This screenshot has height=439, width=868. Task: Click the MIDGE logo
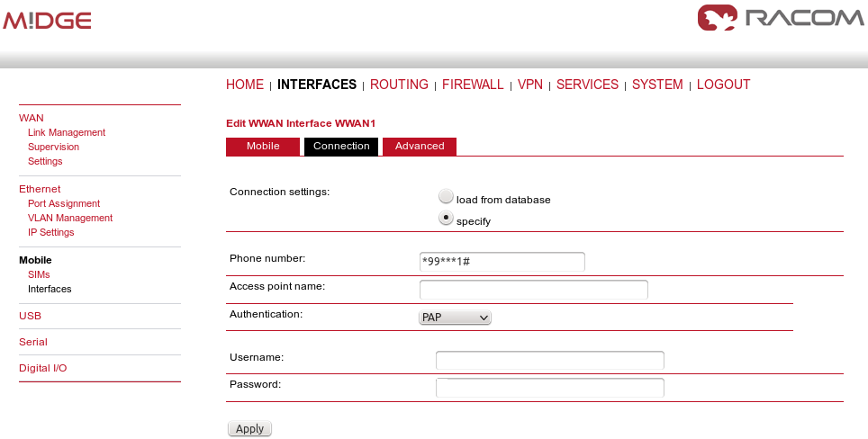(47, 21)
